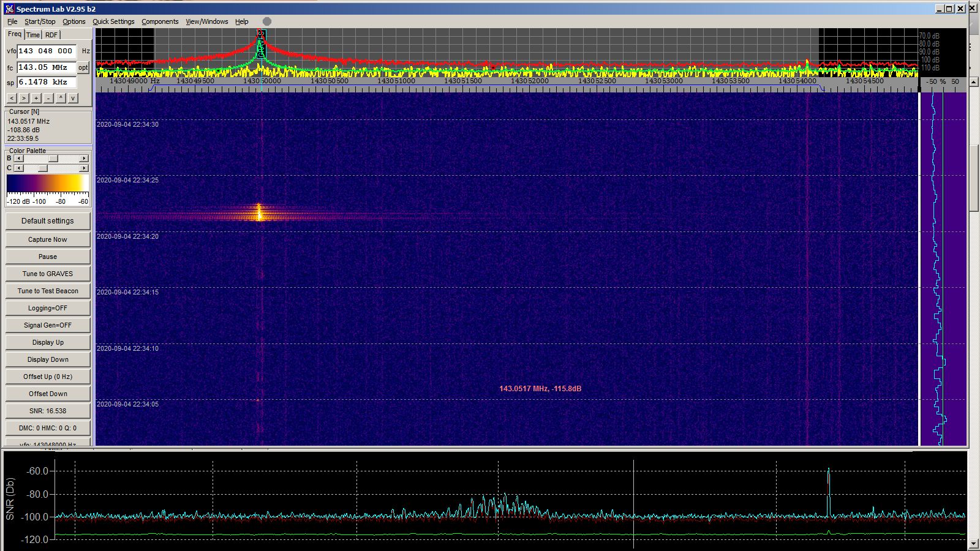
Task: Click the color palette gradient bar
Action: [48, 184]
